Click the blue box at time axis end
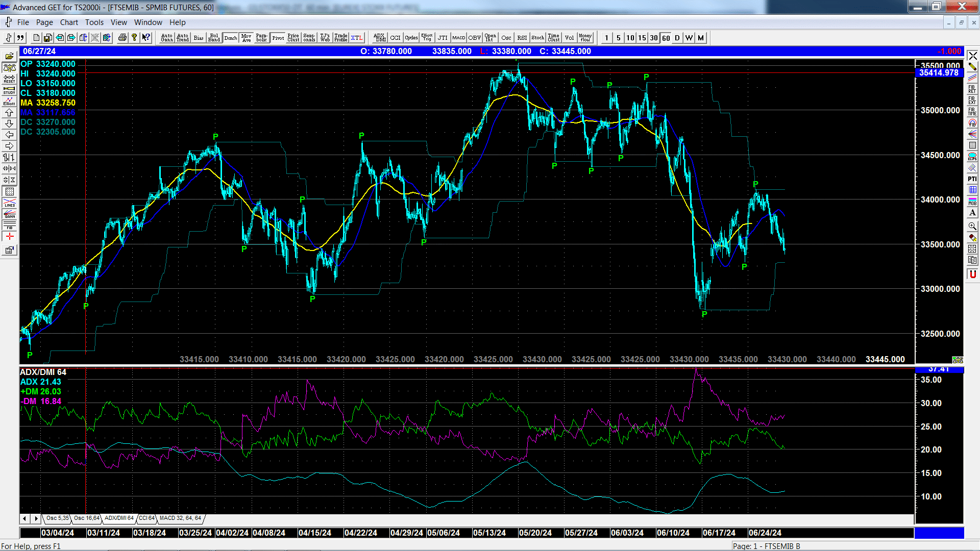The height and width of the screenshot is (551, 980). click(x=939, y=533)
